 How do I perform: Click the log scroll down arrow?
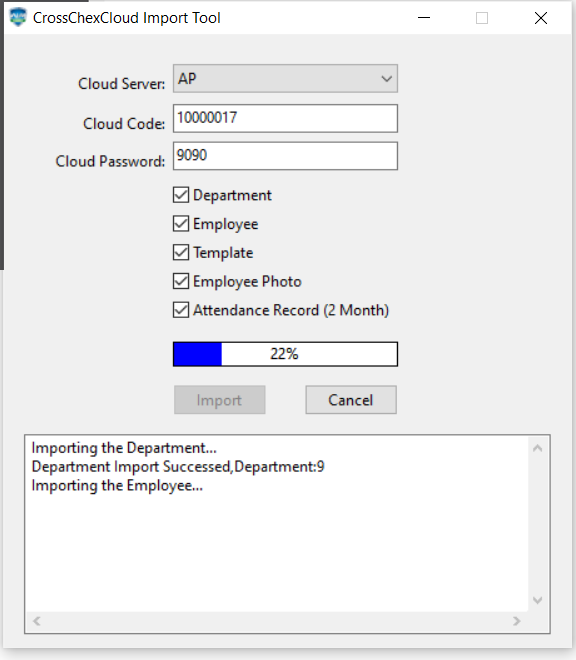click(x=538, y=600)
